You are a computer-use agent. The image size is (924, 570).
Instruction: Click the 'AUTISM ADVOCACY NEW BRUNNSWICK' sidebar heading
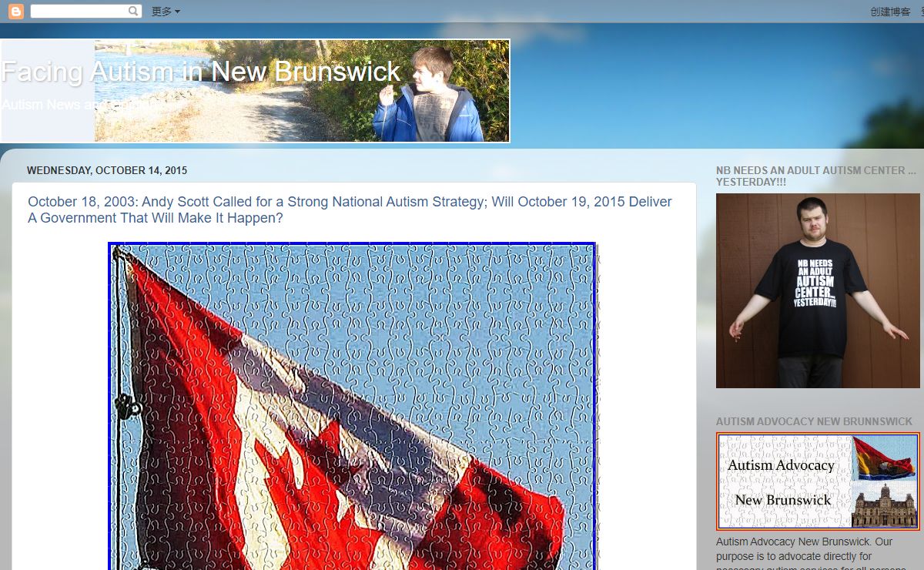[x=814, y=421]
